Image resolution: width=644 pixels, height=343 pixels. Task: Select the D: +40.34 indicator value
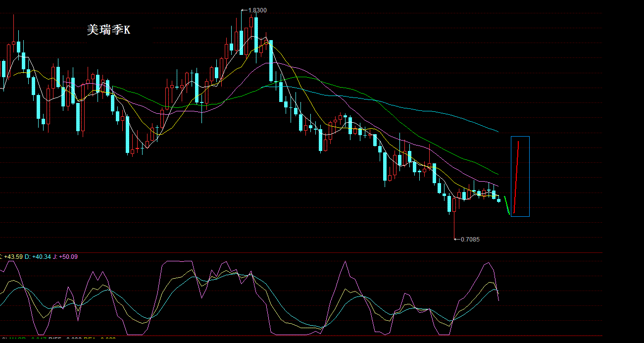(x=38, y=256)
